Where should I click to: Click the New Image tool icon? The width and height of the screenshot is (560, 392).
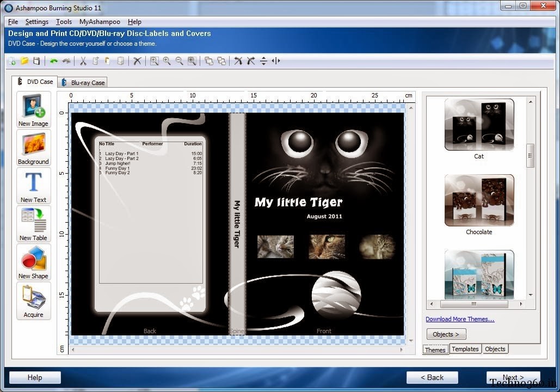(x=34, y=109)
